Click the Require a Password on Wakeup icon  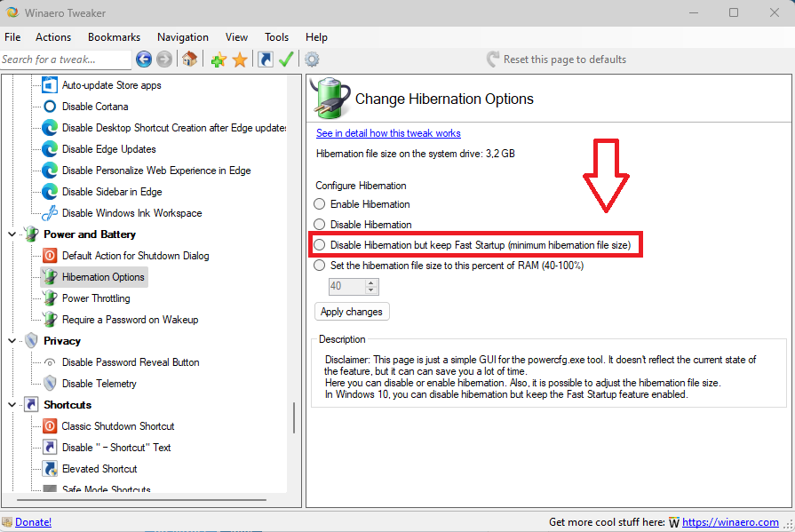tap(50, 320)
